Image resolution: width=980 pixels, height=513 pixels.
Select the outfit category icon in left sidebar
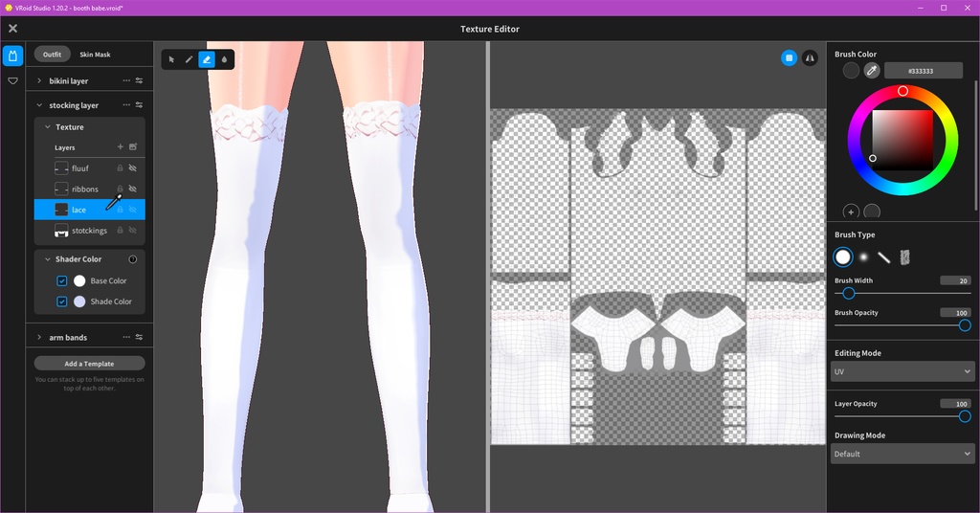pyautogui.click(x=12, y=56)
